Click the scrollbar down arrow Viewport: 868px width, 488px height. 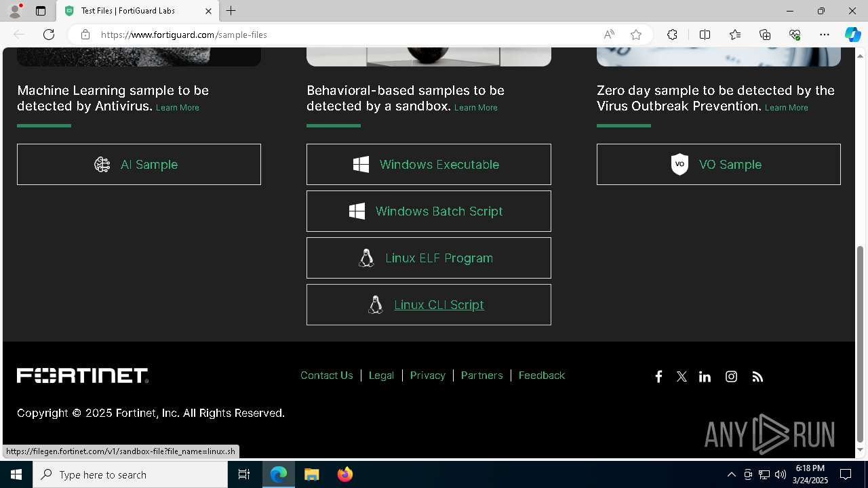(861, 450)
